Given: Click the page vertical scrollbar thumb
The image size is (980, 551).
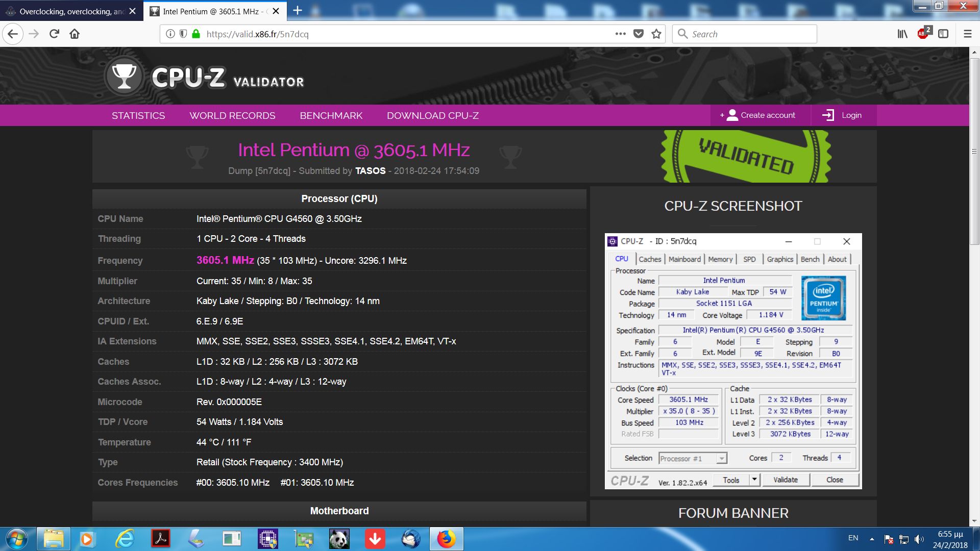Looking at the screenshot, I should (x=974, y=152).
